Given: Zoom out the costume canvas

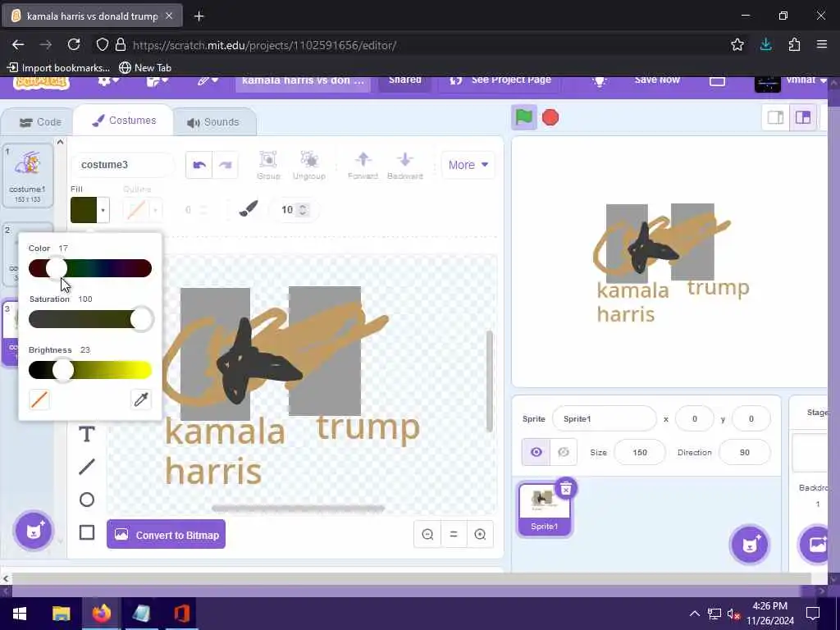Looking at the screenshot, I should pos(427,534).
